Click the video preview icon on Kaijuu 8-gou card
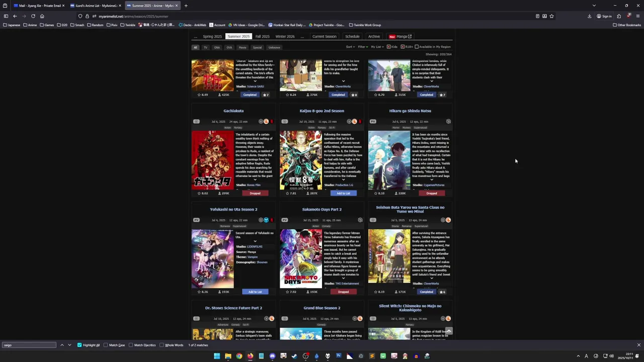Viewport: 644px width, 362px height. coord(284,121)
